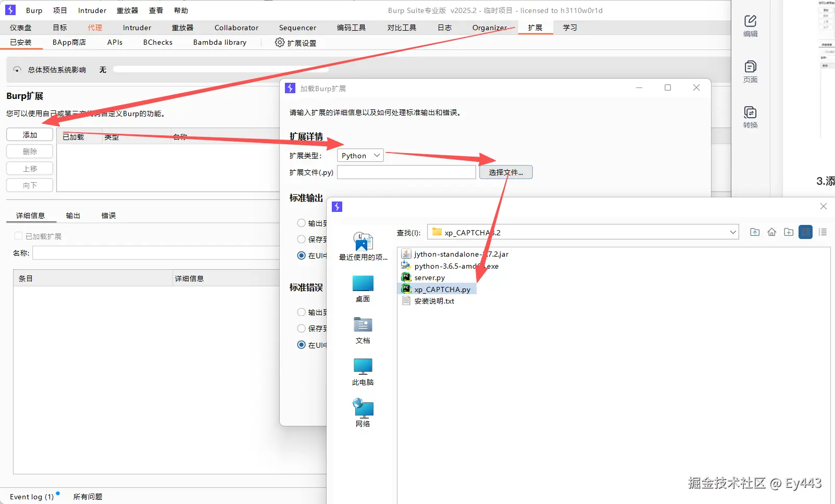Image resolution: width=835 pixels, height=504 pixels.
Task: Open 最近使用的项 in the file chooser sidebar
Action: pos(363,246)
